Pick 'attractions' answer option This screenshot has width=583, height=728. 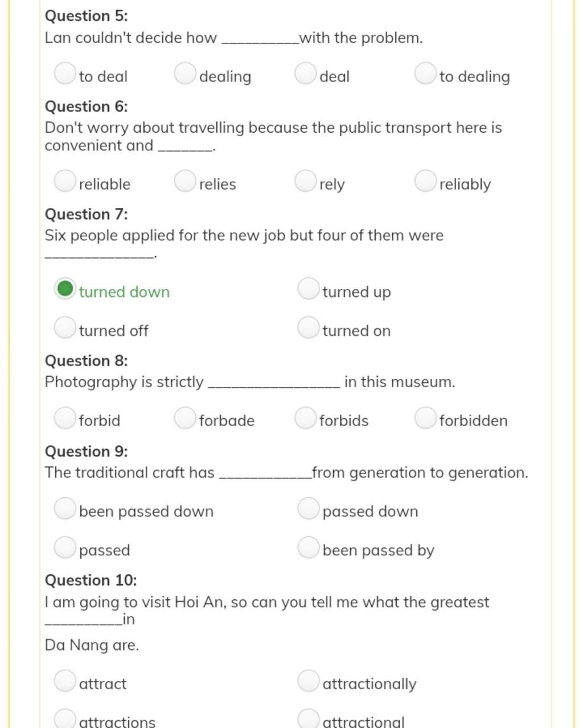[65, 719]
